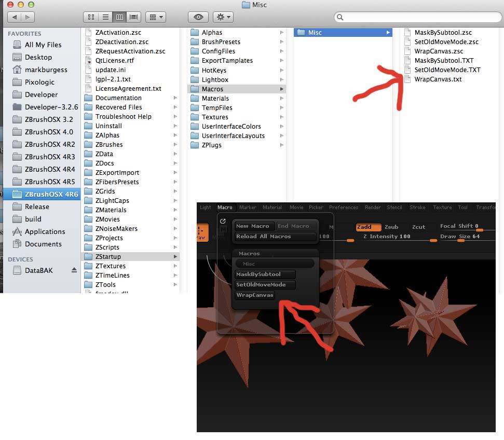Open the ZBrush Render menu

click(x=373, y=208)
